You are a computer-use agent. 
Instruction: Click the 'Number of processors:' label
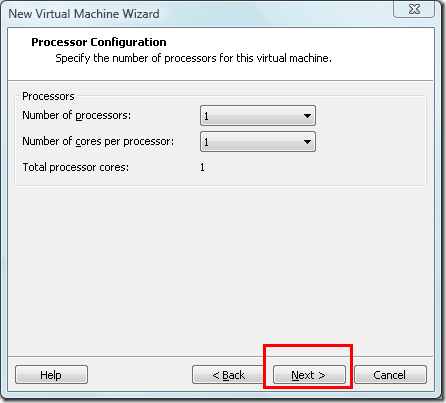77,115
